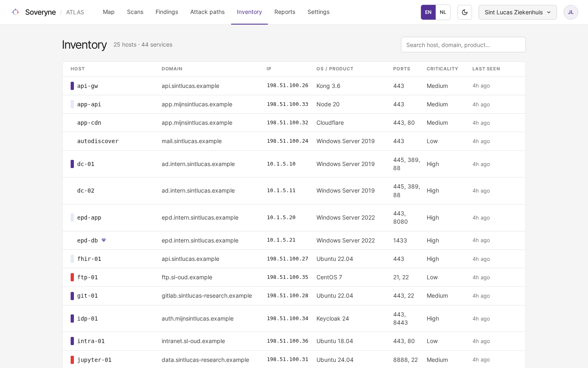Click the ATLAS breadcrumb link
This screenshot has width=588, height=368.
point(75,12)
